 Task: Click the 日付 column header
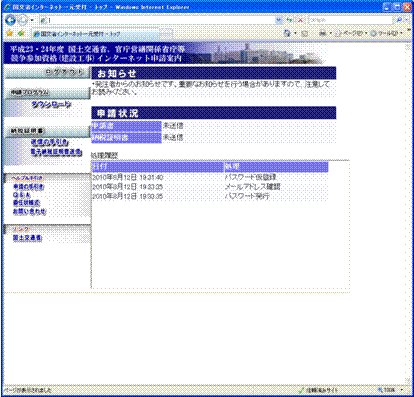click(157, 167)
